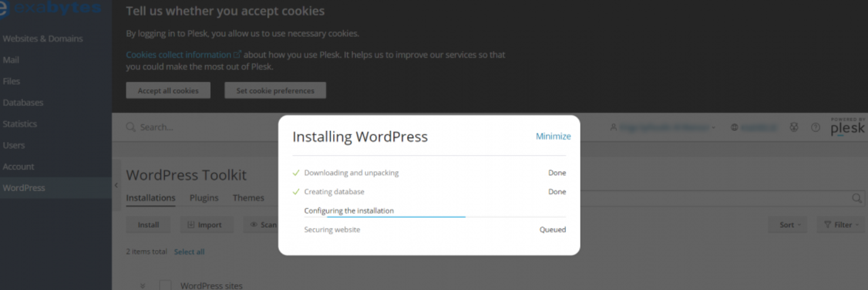This screenshot has width=868, height=290.
Task: Click the 2 items total text
Action: [147, 252]
